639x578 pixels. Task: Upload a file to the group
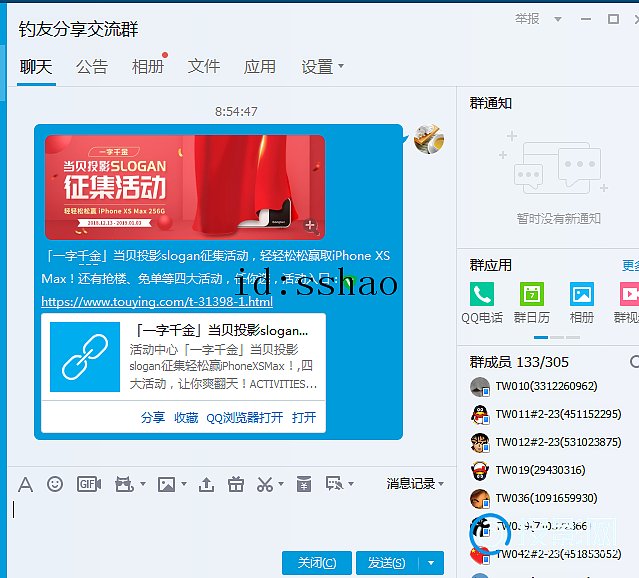[x=206, y=484]
